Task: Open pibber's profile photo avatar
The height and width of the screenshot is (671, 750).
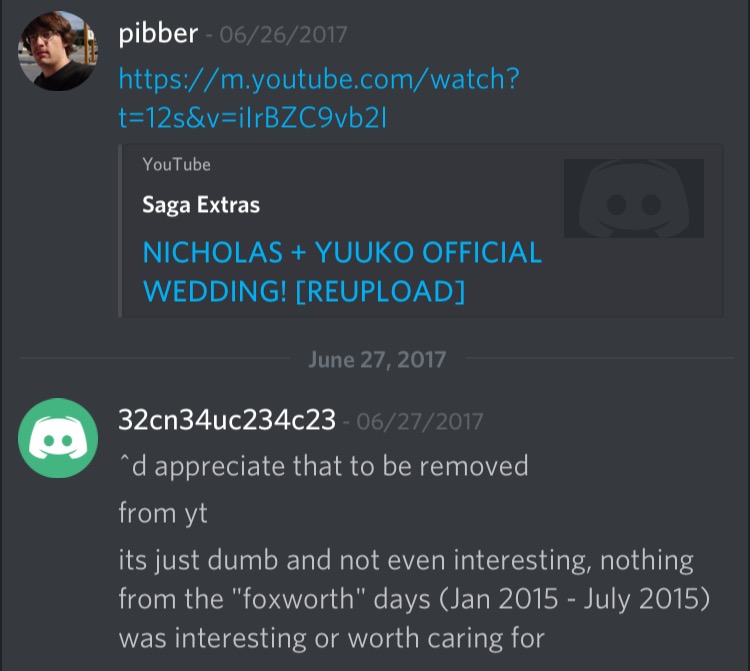Action: point(58,51)
